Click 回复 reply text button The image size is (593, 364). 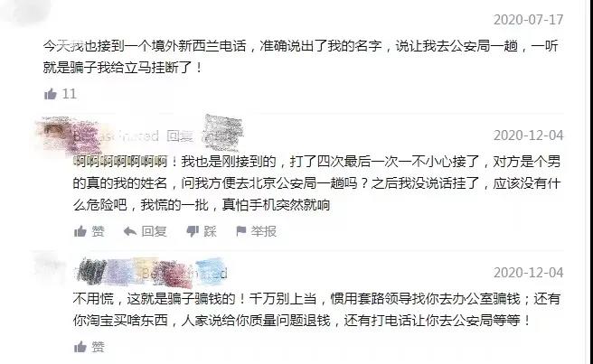click(154, 231)
